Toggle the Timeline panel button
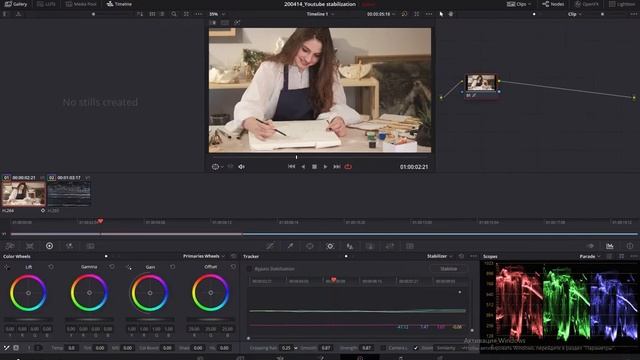This screenshot has height=360, width=640. click(x=119, y=4)
